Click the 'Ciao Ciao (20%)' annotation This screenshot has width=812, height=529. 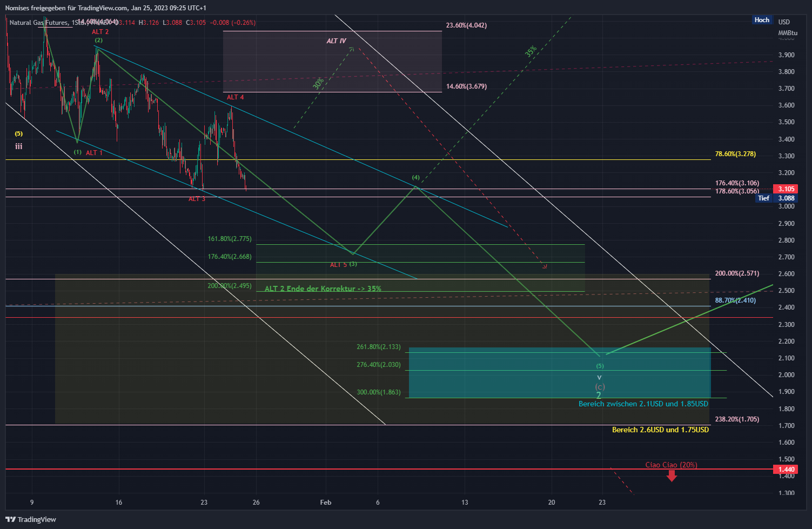[671, 465]
